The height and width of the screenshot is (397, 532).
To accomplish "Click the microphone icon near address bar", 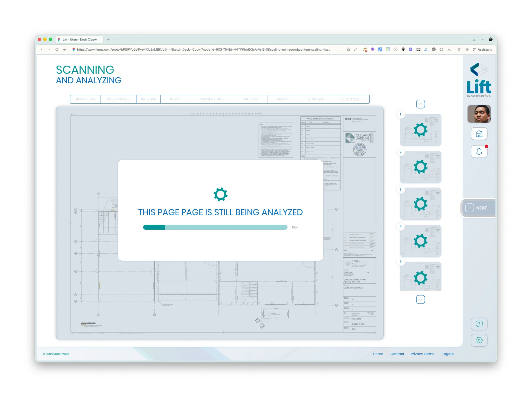I will [x=64, y=50].
